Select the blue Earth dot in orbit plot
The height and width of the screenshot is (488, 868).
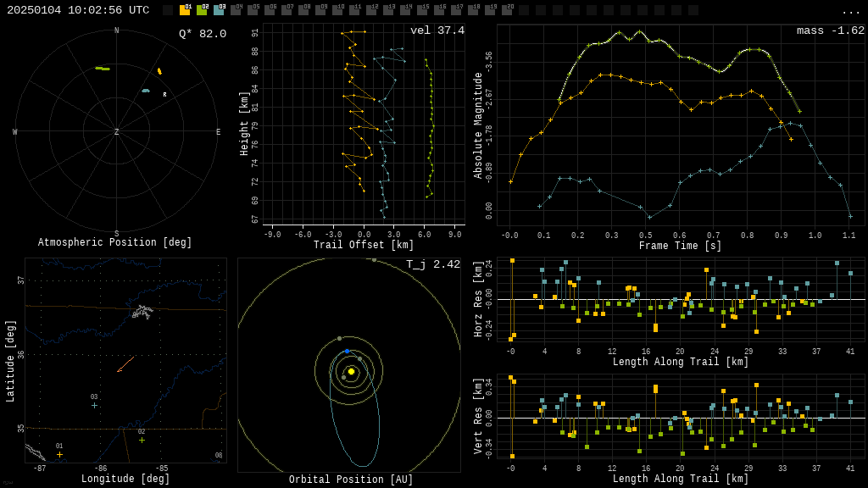[347, 351]
